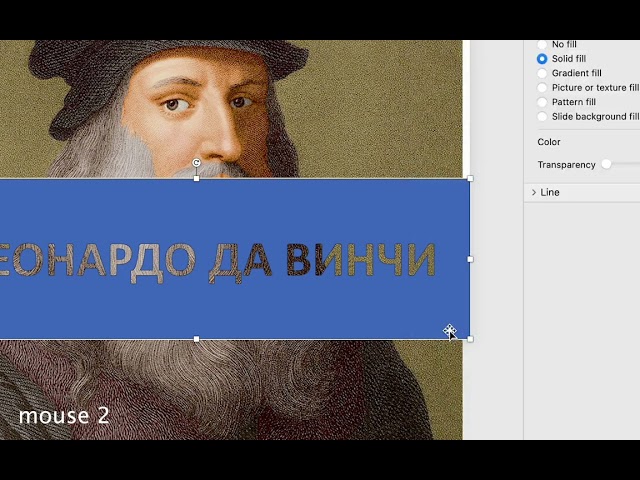Click the bottom-center handle of blue rectangle
Viewport: 640px width, 480px height.
tap(196, 339)
